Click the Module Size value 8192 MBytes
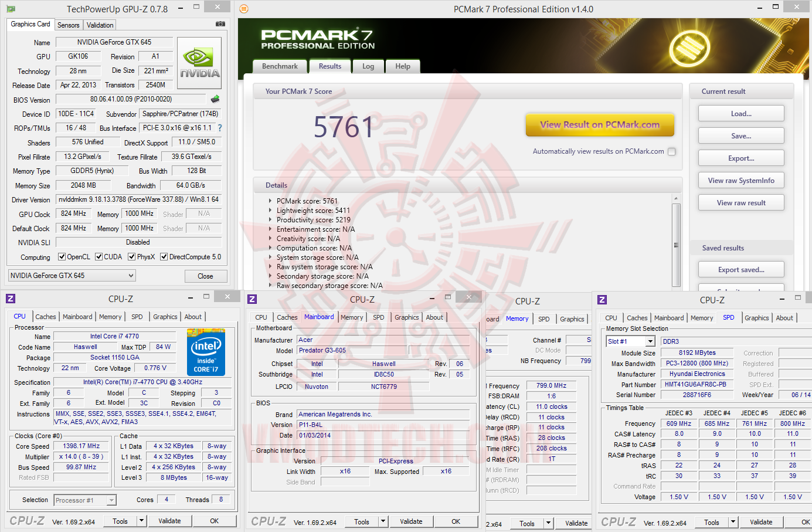This screenshot has height=532, width=812. (x=697, y=353)
